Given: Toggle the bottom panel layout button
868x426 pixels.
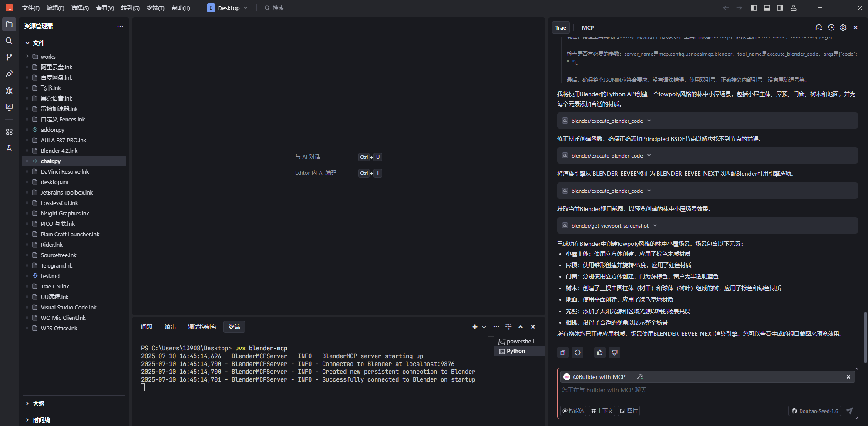Looking at the screenshot, I should [x=767, y=8].
